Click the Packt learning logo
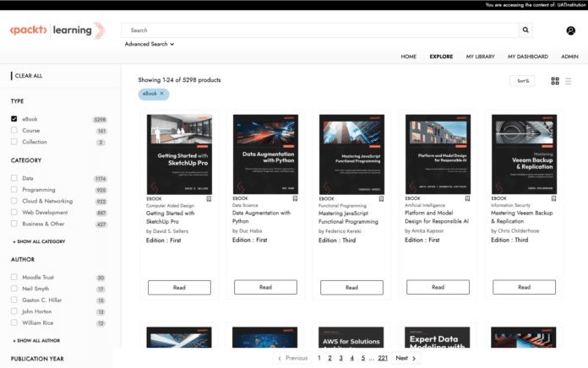 coord(57,30)
